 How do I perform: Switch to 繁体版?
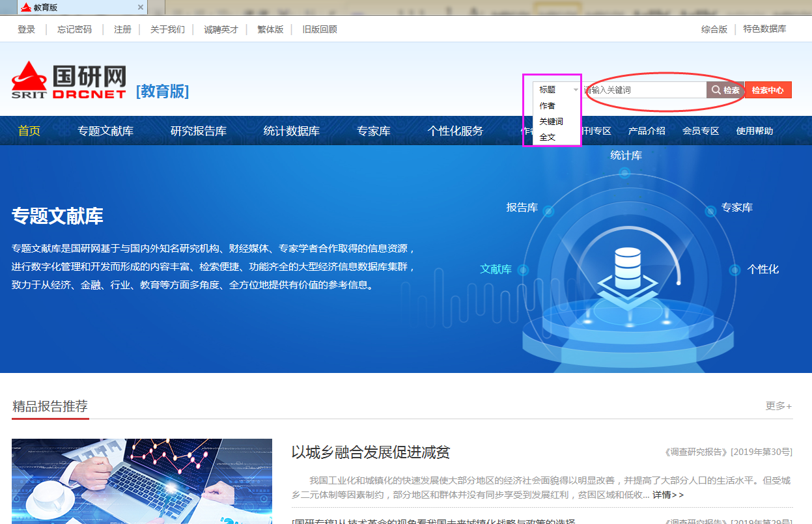pyautogui.click(x=270, y=29)
